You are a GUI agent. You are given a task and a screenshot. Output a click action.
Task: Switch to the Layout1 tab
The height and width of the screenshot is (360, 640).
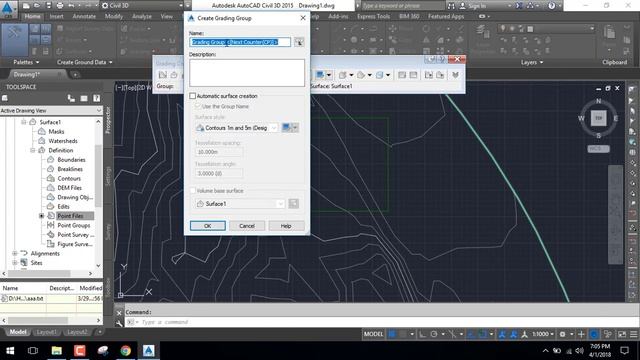click(x=47, y=332)
